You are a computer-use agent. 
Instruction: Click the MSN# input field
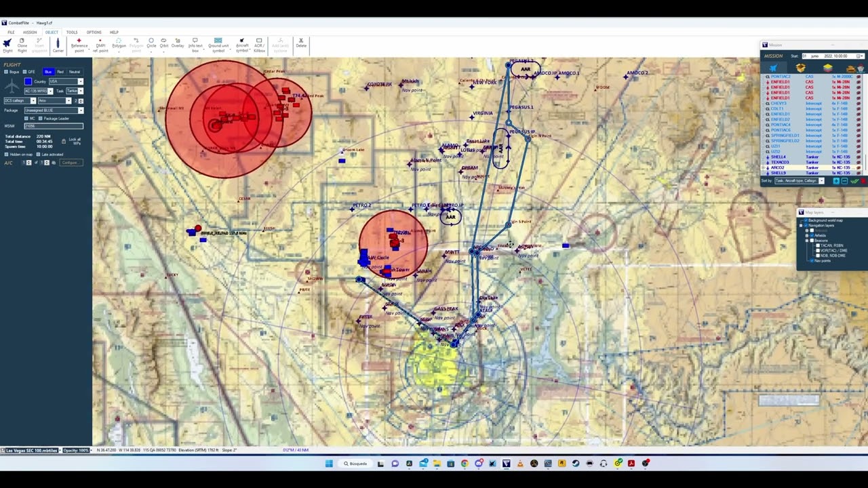(x=54, y=126)
